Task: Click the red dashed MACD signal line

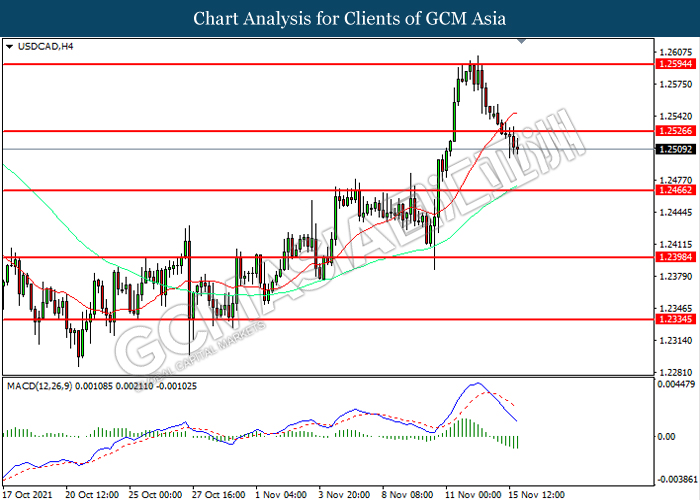Action: tap(500, 396)
